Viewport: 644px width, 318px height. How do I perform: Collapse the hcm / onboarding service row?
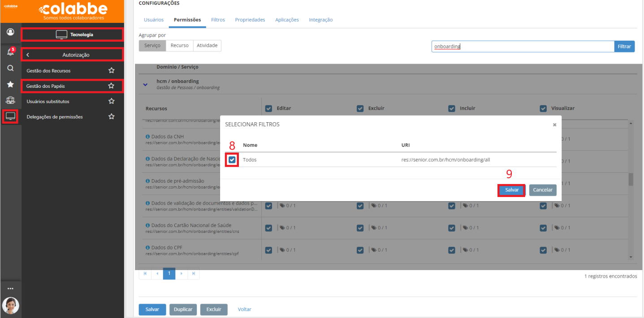(145, 84)
